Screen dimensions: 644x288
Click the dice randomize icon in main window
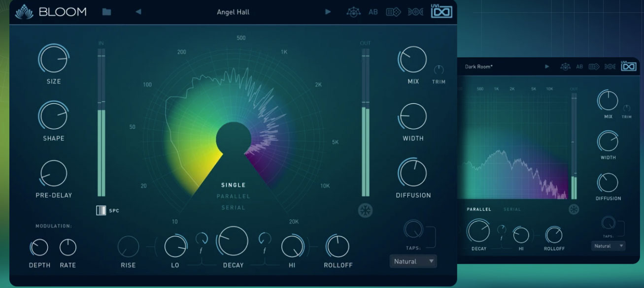(x=393, y=12)
